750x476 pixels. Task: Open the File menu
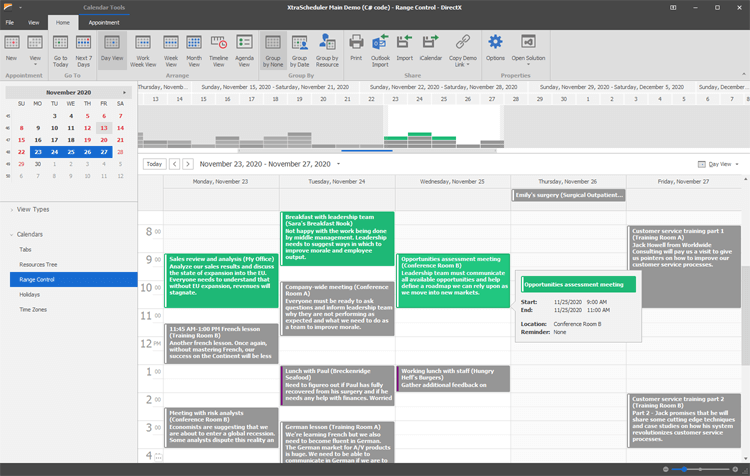10,21
